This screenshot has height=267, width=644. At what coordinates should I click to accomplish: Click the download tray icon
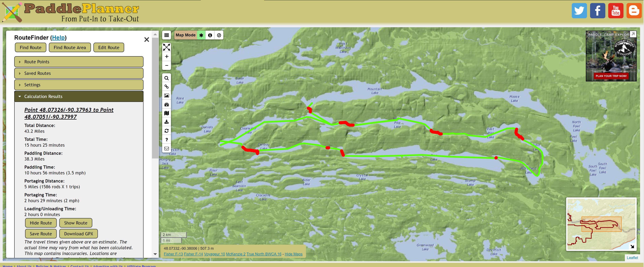167,122
